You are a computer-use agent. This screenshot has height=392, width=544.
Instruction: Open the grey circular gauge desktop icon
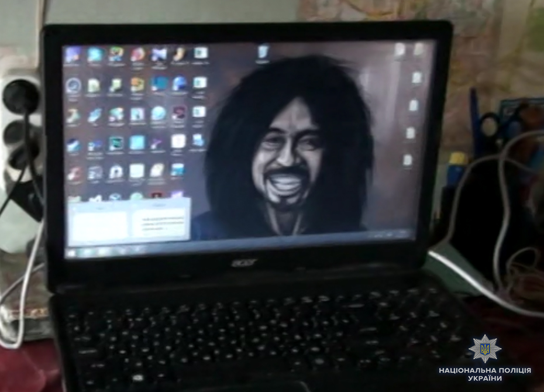coord(73,85)
